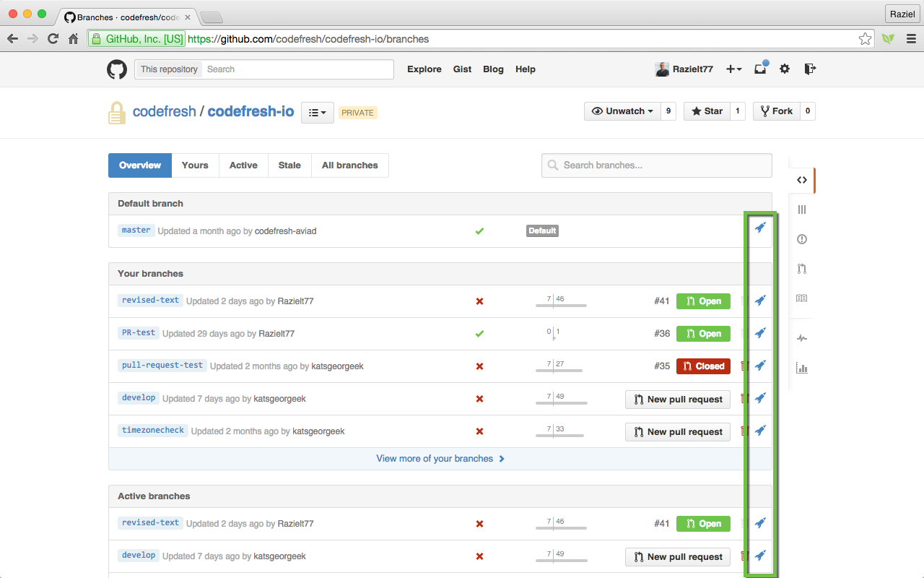Open the create new plus dropdown
Image resolution: width=924 pixels, height=578 pixels.
pyautogui.click(x=733, y=69)
